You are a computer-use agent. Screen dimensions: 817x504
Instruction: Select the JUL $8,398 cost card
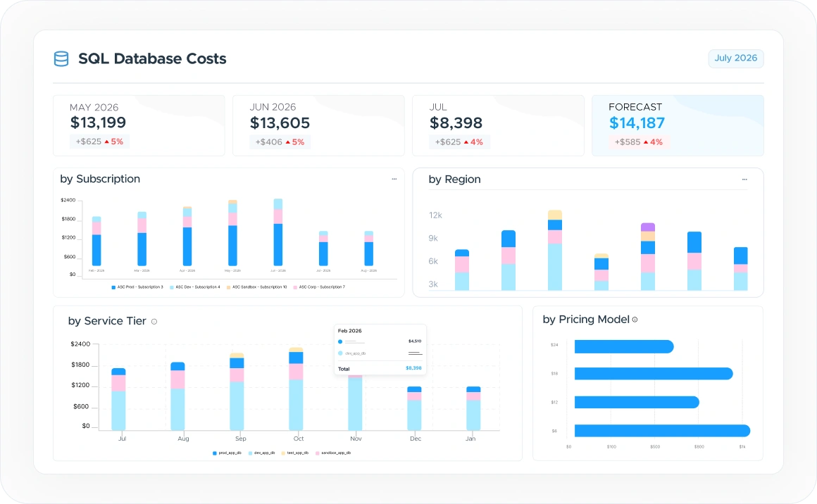pyautogui.click(x=498, y=125)
